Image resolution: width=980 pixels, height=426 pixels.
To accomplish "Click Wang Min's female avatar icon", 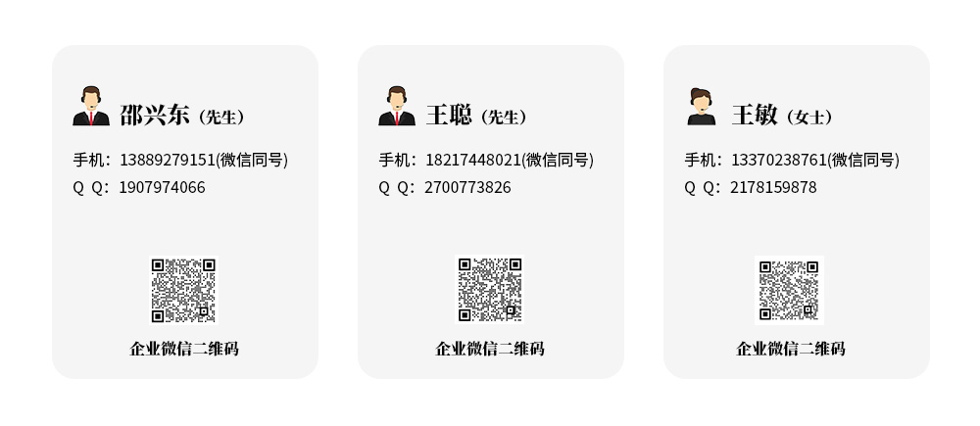I will (x=702, y=107).
